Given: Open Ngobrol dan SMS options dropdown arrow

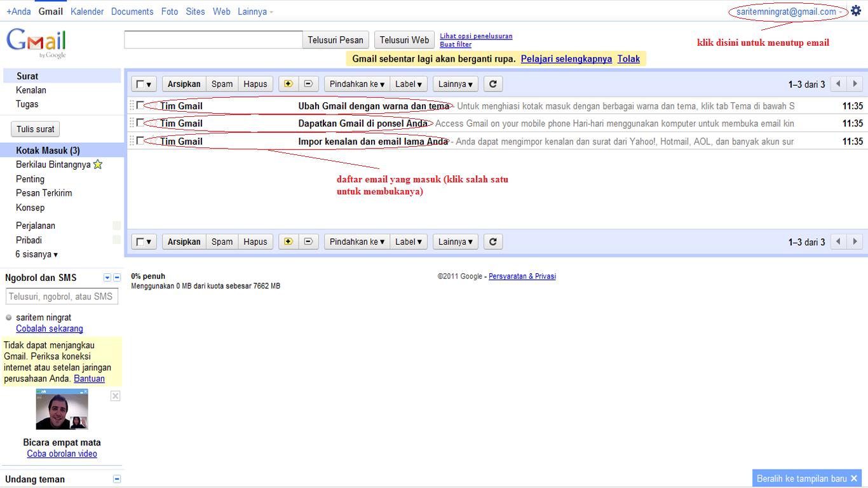Looking at the screenshot, I should (107, 278).
